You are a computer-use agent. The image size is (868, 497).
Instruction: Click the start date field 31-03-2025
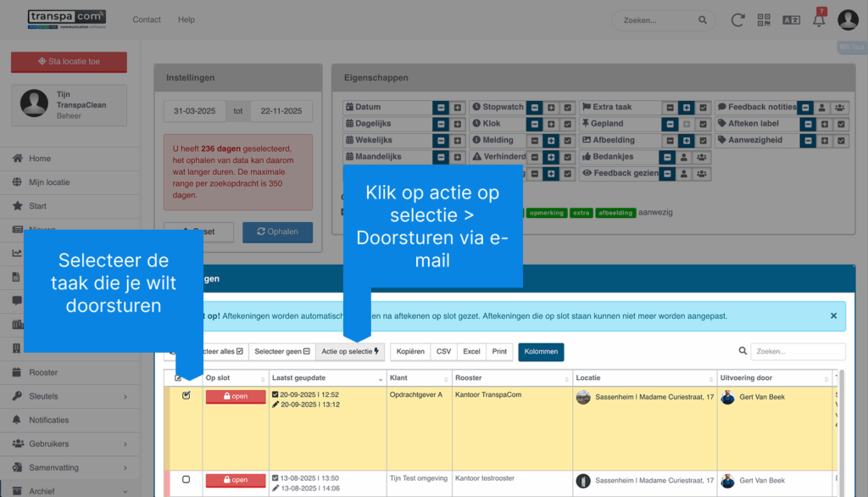(x=195, y=111)
